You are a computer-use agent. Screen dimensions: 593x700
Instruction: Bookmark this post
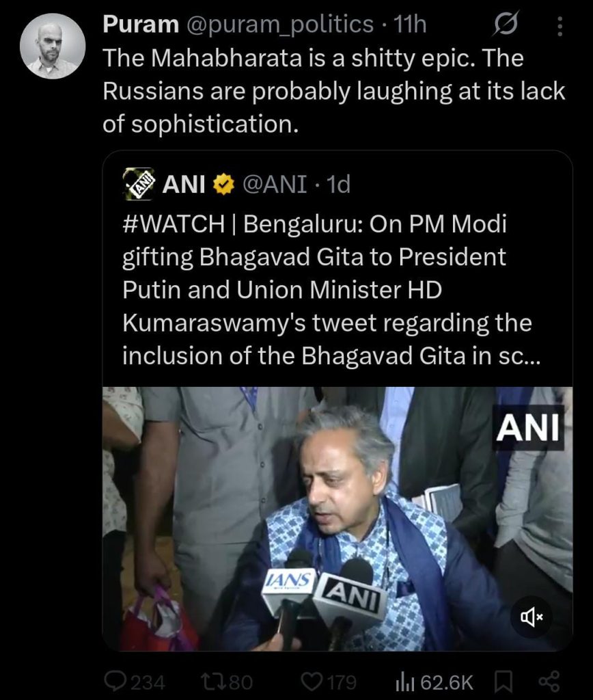pyautogui.click(x=504, y=681)
